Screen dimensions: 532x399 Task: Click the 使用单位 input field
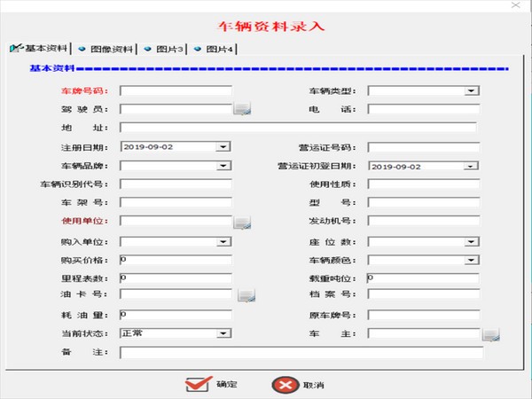(x=176, y=221)
